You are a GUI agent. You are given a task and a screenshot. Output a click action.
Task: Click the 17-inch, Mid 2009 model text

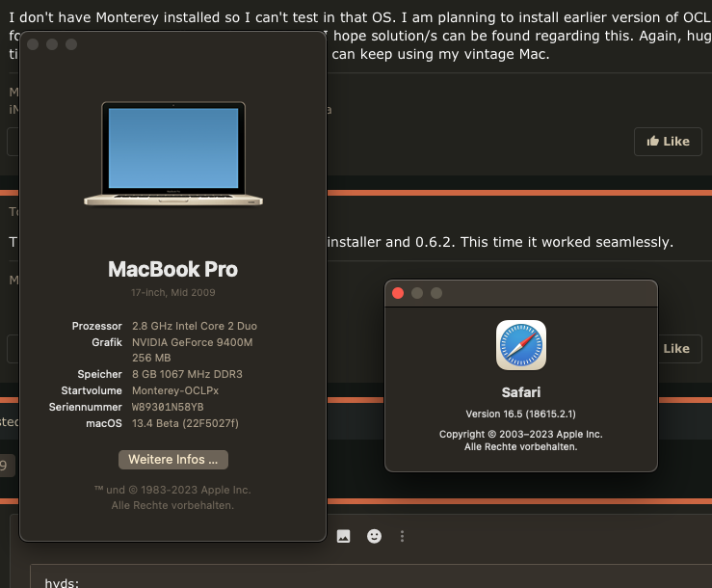click(173, 293)
